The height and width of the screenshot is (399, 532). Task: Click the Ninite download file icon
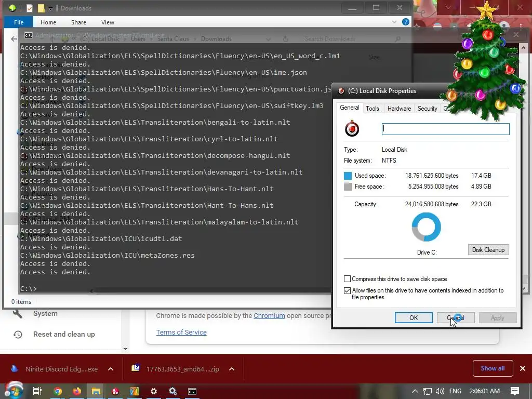(14, 368)
